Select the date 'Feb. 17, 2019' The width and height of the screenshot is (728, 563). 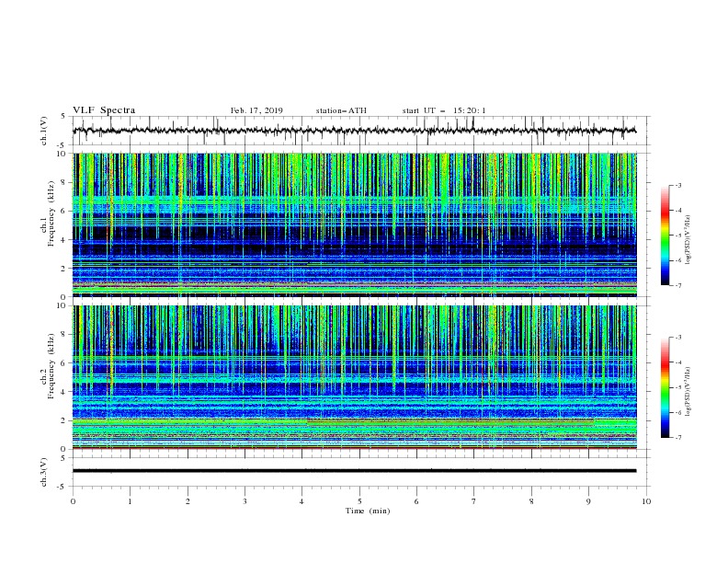(256, 110)
